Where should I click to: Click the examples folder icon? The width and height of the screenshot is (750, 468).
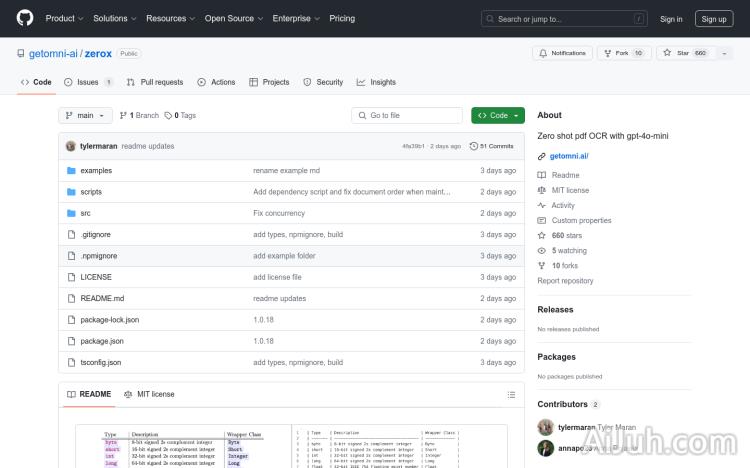coord(71,171)
